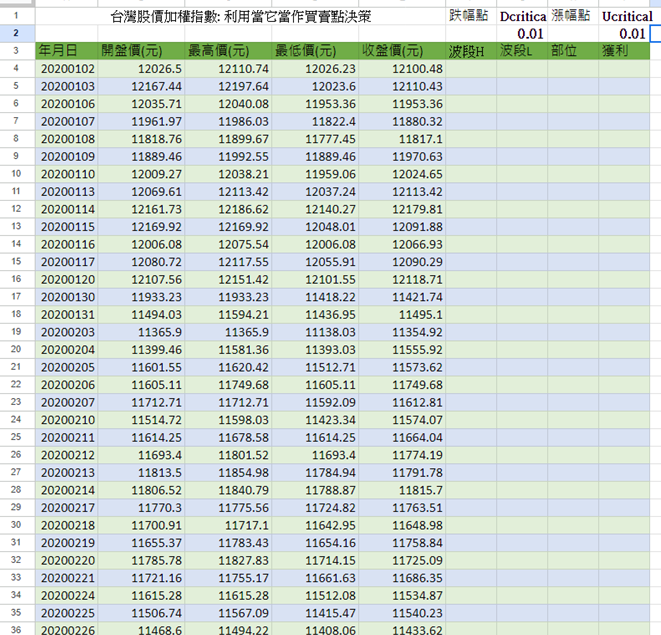Viewport: 661px width, 635px height.
Task: Click the 年月日 column header cell
Action: pos(67,51)
